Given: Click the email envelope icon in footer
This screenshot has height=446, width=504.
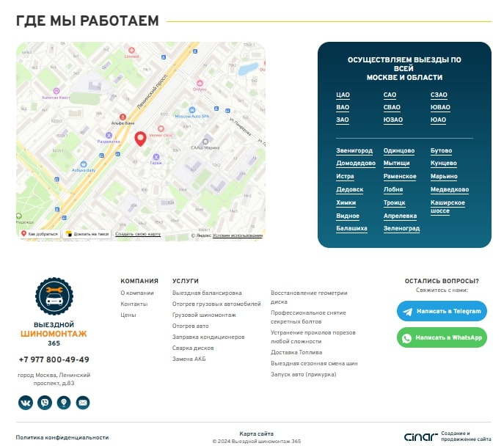Looking at the screenshot, I should pos(83,402).
